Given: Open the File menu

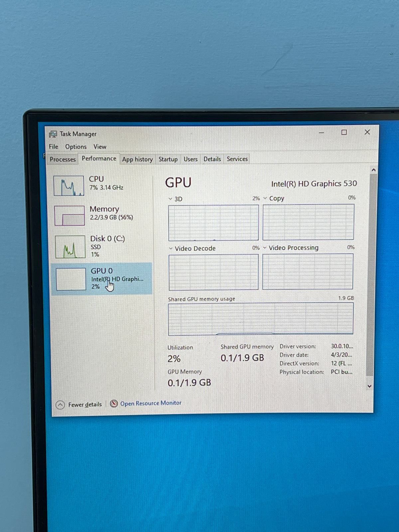Looking at the screenshot, I should point(54,147).
